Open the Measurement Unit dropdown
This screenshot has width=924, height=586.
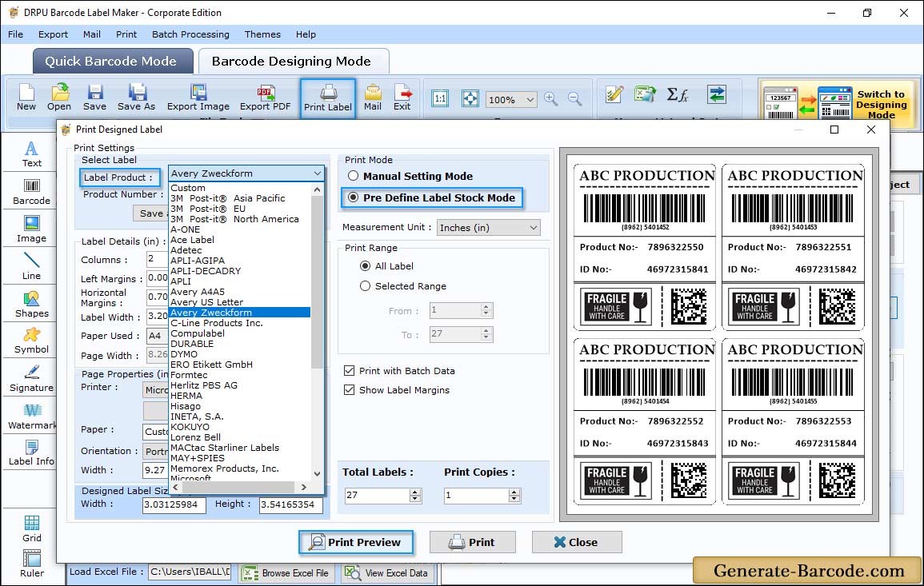489,227
